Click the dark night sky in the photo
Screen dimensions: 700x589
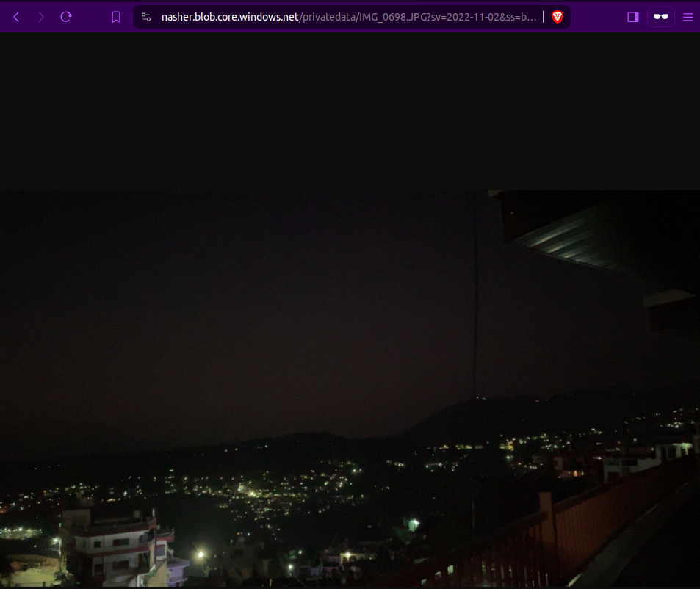tap(220, 308)
